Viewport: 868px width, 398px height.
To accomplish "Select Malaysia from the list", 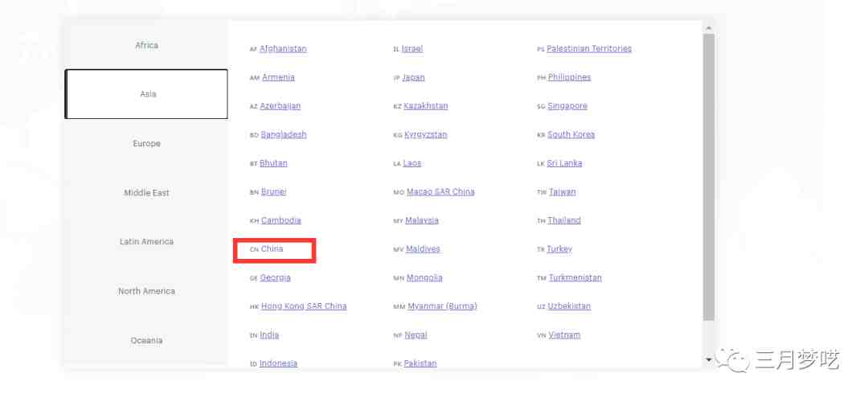I will tap(422, 220).
